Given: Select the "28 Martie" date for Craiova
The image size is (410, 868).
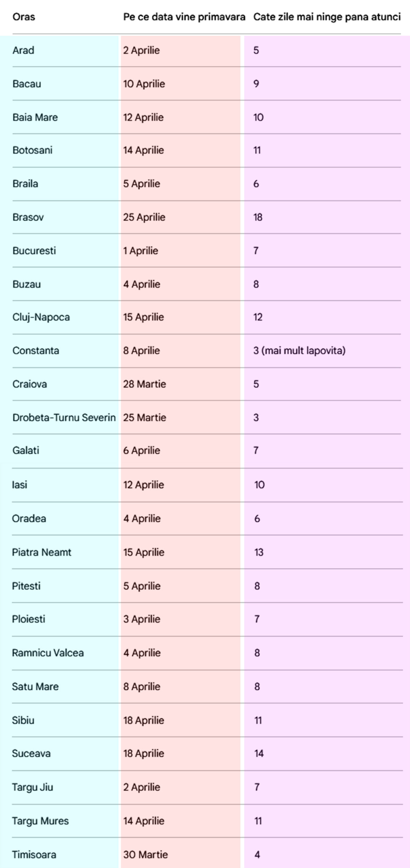Looking at the screenshot, I should click(x=144, y=384).
